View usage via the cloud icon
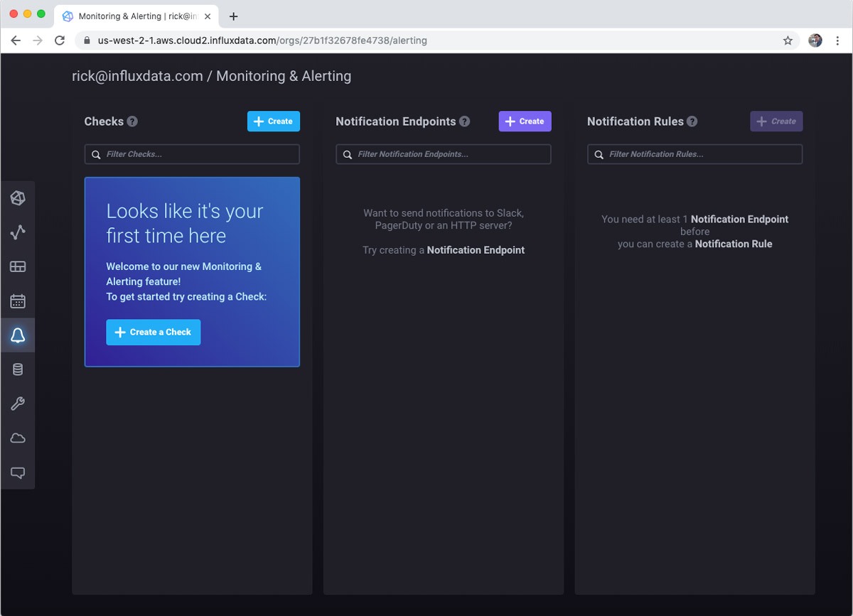 click(x=18, y=438)
